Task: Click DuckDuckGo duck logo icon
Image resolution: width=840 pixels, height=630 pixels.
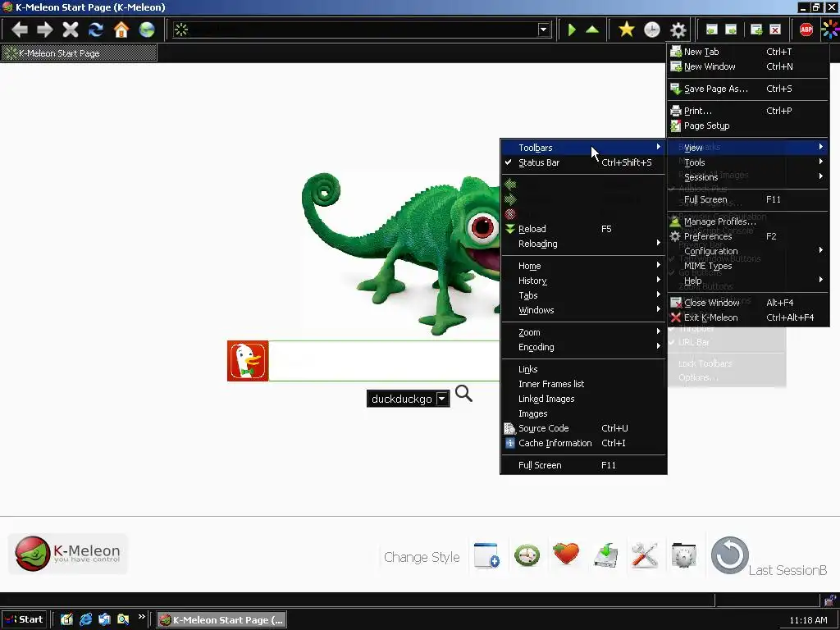Action: click(x=248, y=361)
